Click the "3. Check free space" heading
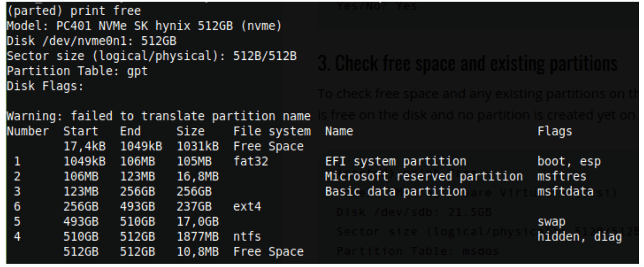Screen dimensions: 644x267 (x=467, y=64)
